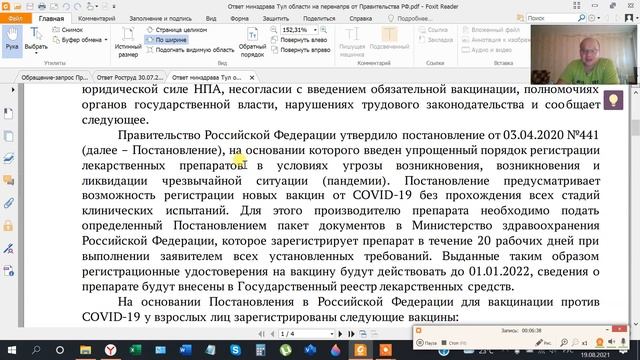Open the security lock panel
640x360 pixels.
[x=8, y=225]
